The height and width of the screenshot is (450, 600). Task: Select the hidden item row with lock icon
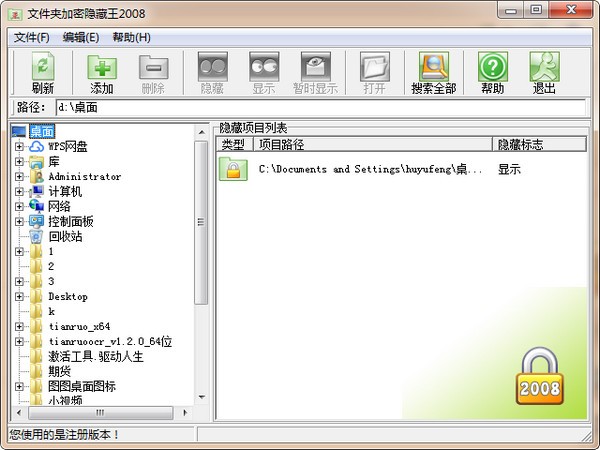370,169
